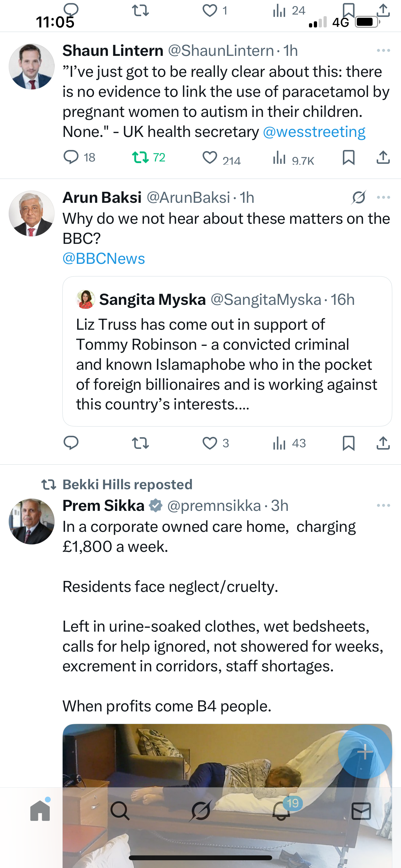Tap the Grok icon on Arun Baksi's tweet
This screenshot has height=868, width=401.
358,197
